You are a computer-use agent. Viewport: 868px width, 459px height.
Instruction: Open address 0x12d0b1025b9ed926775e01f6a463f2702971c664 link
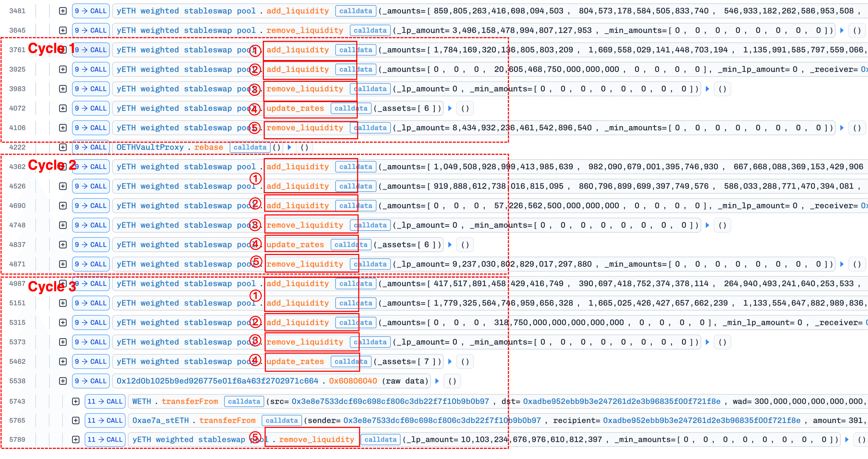(x=217, y=381)
